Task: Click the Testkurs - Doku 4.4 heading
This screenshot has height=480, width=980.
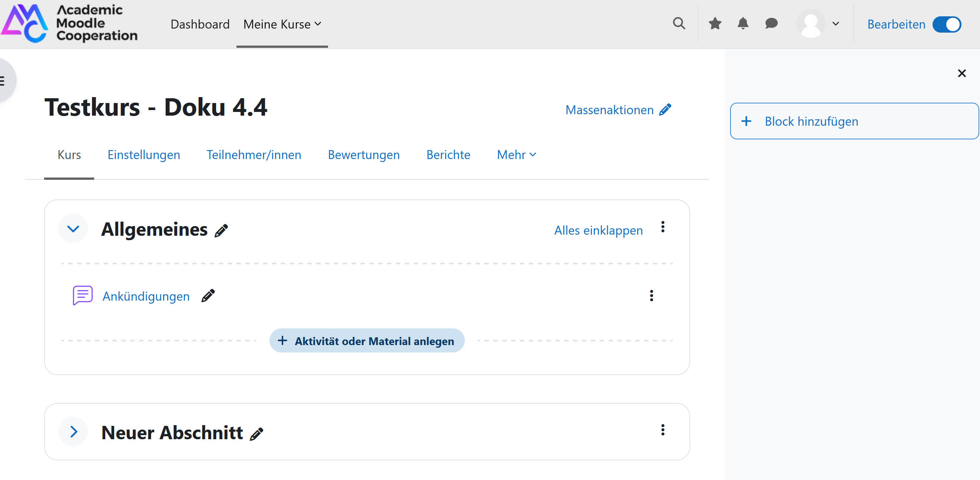Action: [156, 107]
